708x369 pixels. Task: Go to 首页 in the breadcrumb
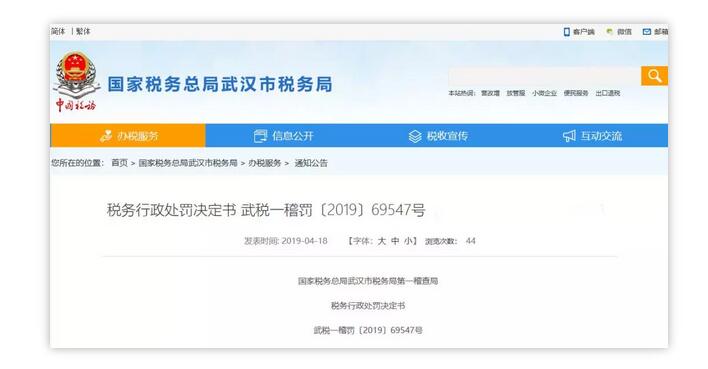click(120, 163)
